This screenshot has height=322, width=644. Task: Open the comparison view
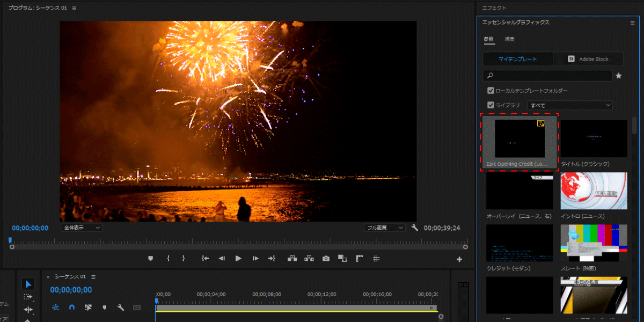coord(342,258)
